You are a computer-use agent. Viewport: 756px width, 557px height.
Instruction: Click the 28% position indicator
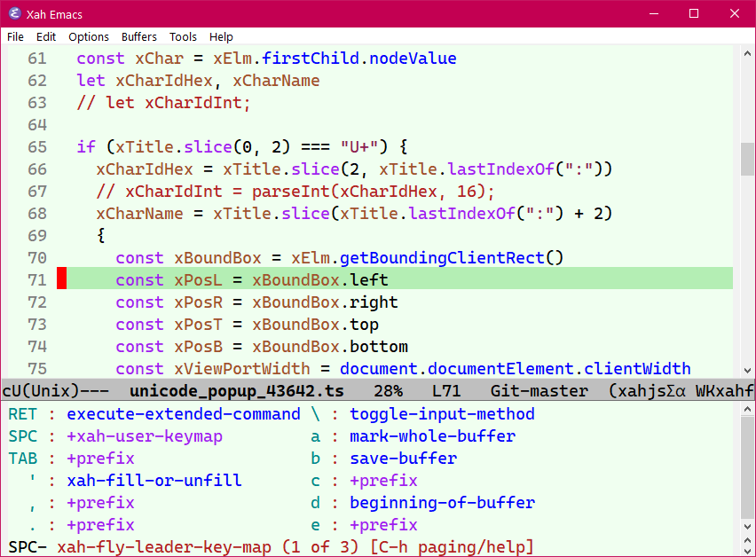click(387, 390)
